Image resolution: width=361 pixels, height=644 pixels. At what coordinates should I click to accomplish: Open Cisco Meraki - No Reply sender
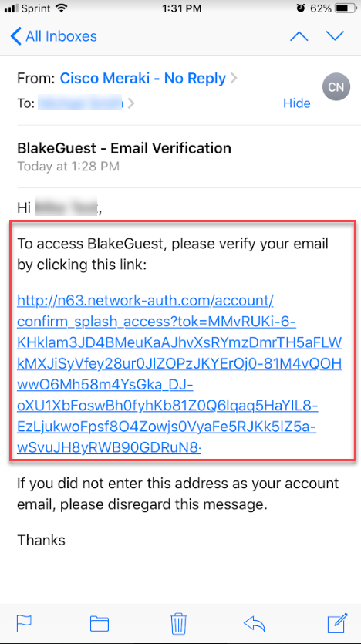coord(143,78)
